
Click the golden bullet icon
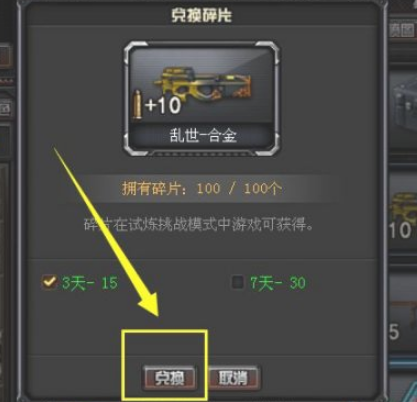(x=137, y=104)
